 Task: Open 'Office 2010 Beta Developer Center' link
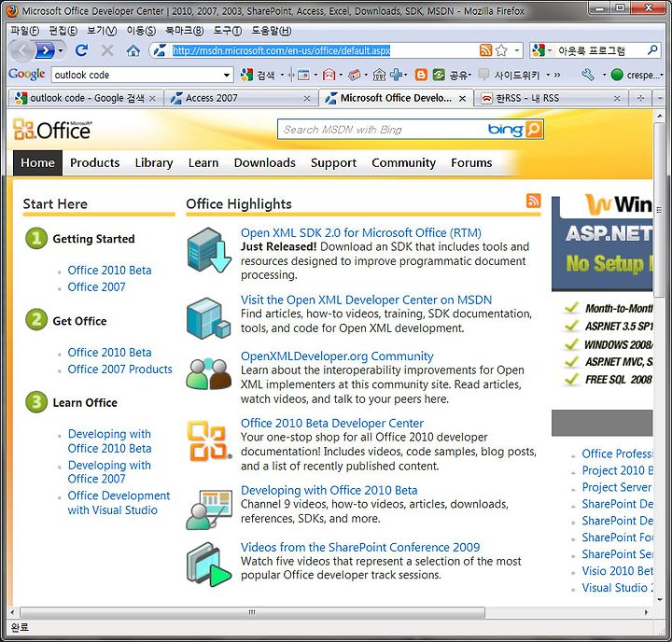click(x=332, y=423)
